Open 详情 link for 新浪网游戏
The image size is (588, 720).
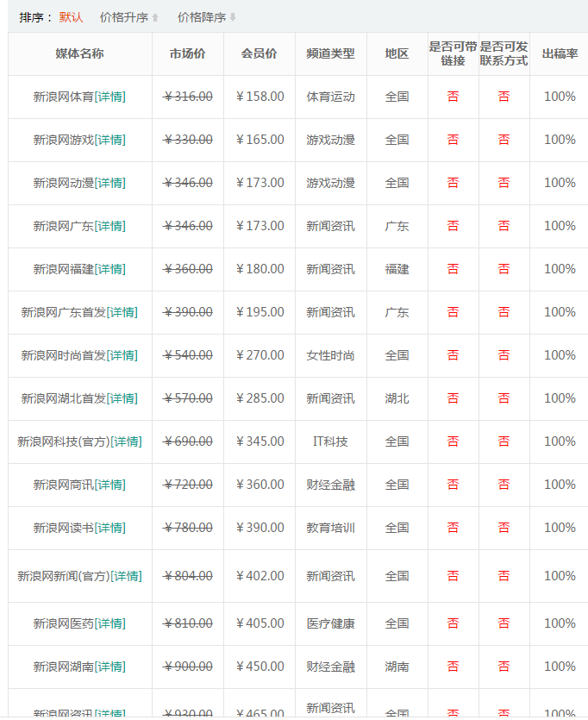coord(110,140)
